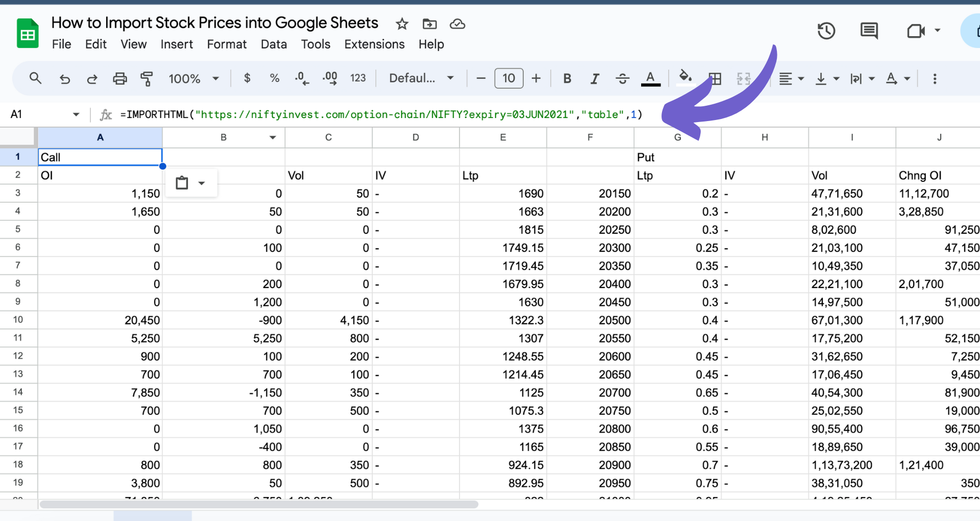
Task: Click the undo arrow icon
Action: pos(64,79)
